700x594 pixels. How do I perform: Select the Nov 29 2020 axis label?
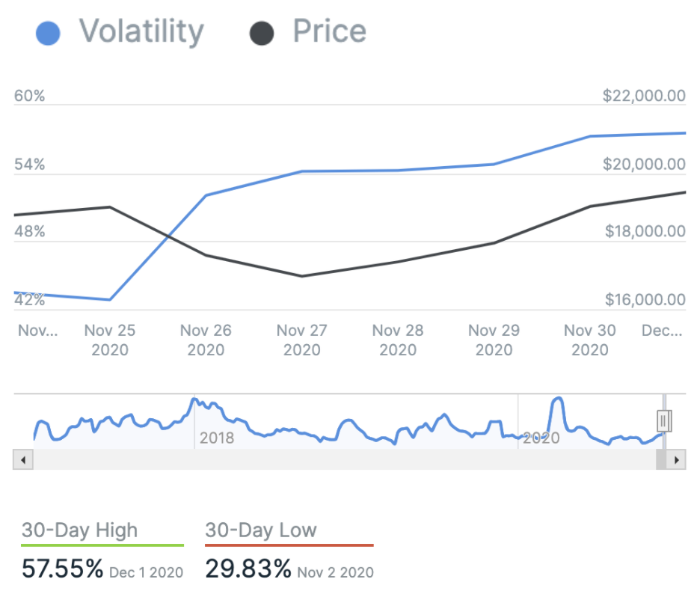[494, 340]
